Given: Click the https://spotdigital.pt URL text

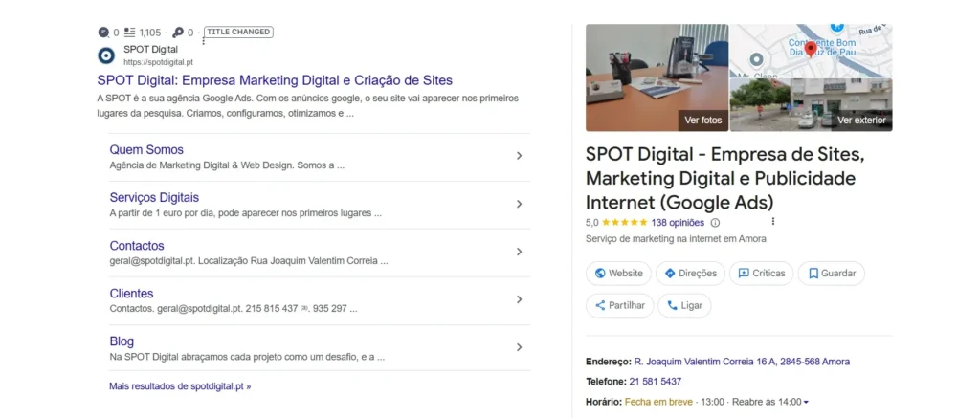Looking at the screenshot, I should click(x=158, y=62).
